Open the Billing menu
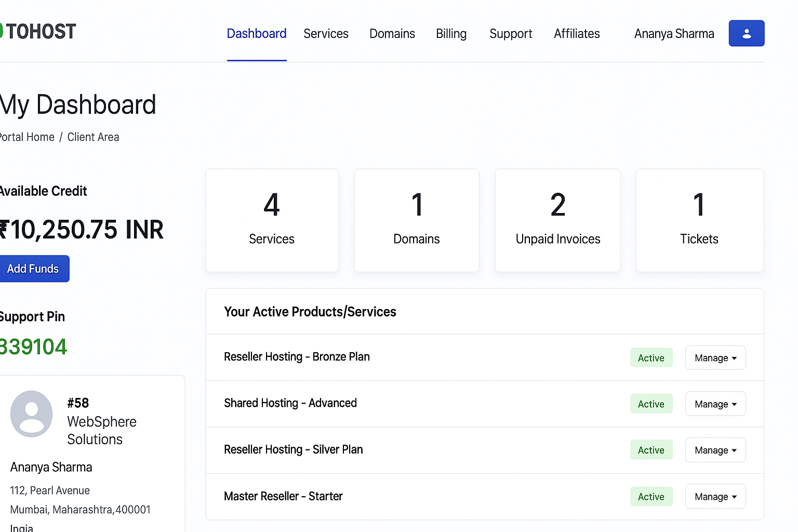798x532 pixels. point(451,34)
